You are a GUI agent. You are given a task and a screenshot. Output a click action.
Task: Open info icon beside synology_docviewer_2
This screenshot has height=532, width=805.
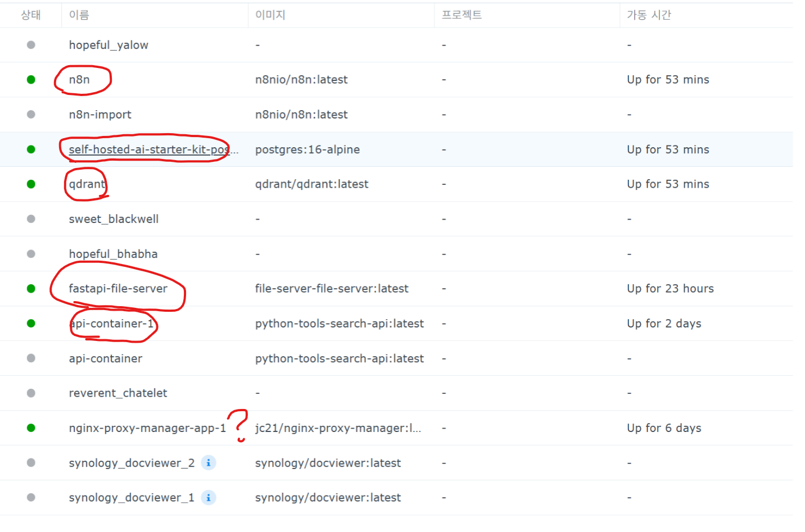coord(209,463)
